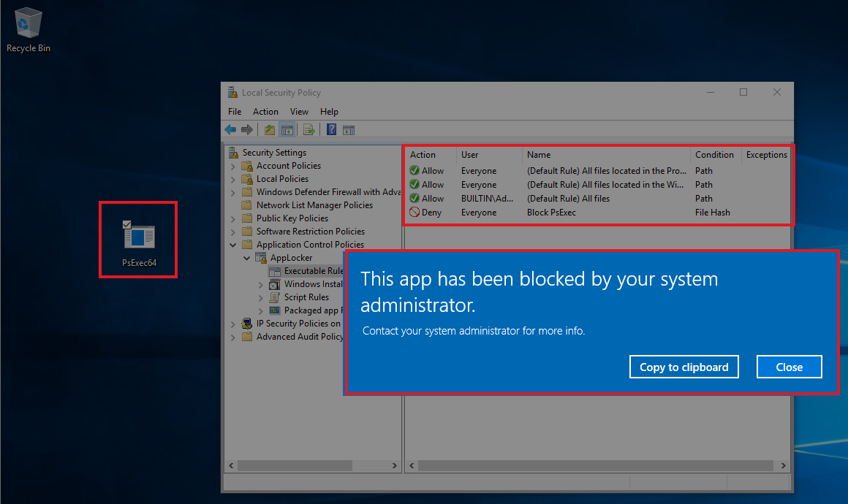Screen dimensions: 848x504
Task: Select the 'BUILTIN\Ad...' user cell
Action: 487,198
